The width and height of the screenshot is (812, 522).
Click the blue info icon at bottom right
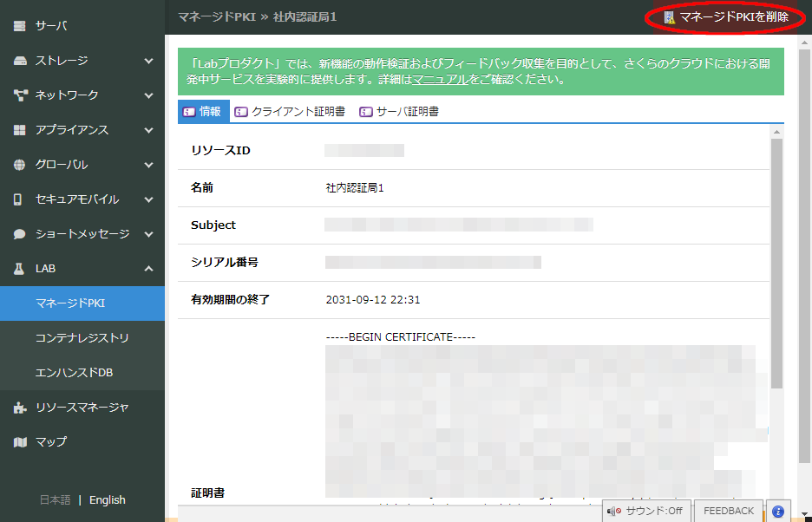[778, 511]
